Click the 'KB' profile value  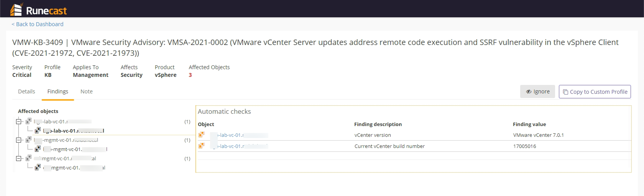click(x=48, y=75)
